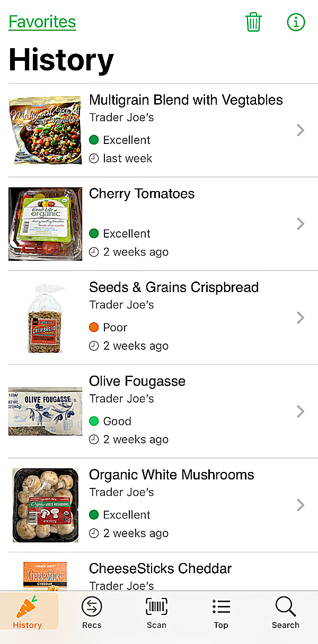Tap the trash can delete icon
Image resolution: width=318 pixels, height=644 pixels.
(x=253, y=22)
